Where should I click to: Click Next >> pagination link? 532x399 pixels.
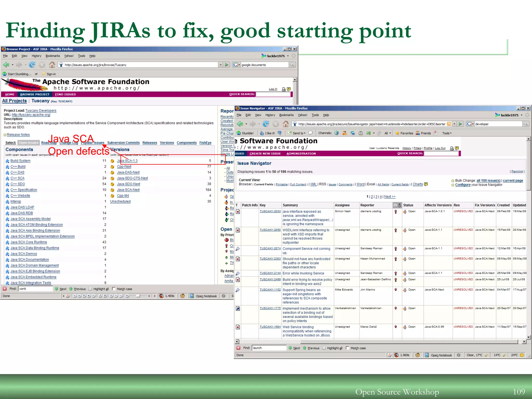click(390, 197)
